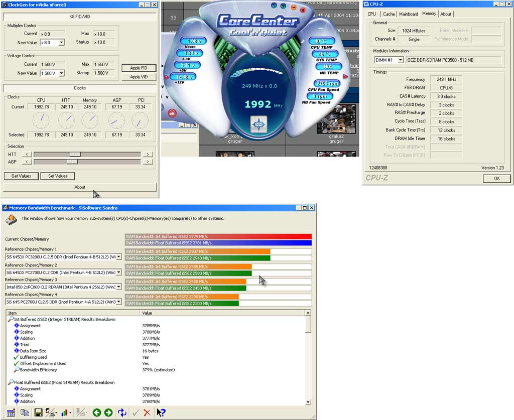This screenshot has width=514, height=420.
Task: Open Reference Chipset/Memory 3 dropdown
Action: pos(119,287)
